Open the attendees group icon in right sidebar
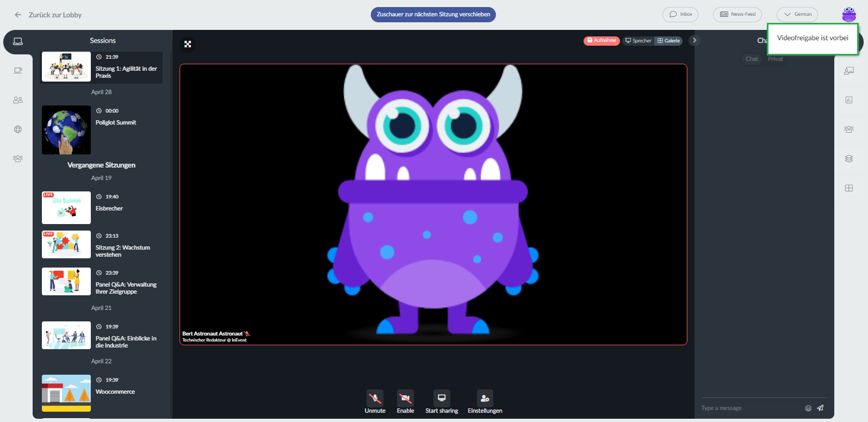 pos(849,129)
